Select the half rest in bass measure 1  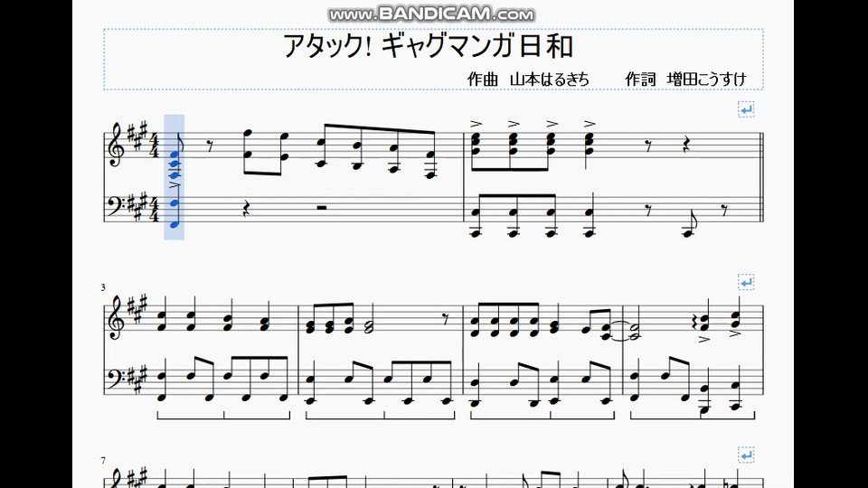[x=322, y=208]
